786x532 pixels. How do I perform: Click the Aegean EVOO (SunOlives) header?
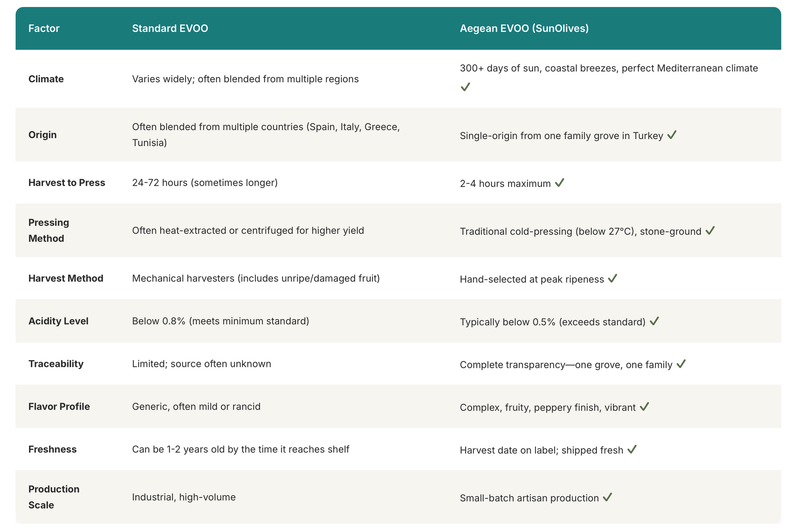tap(524, 28)
